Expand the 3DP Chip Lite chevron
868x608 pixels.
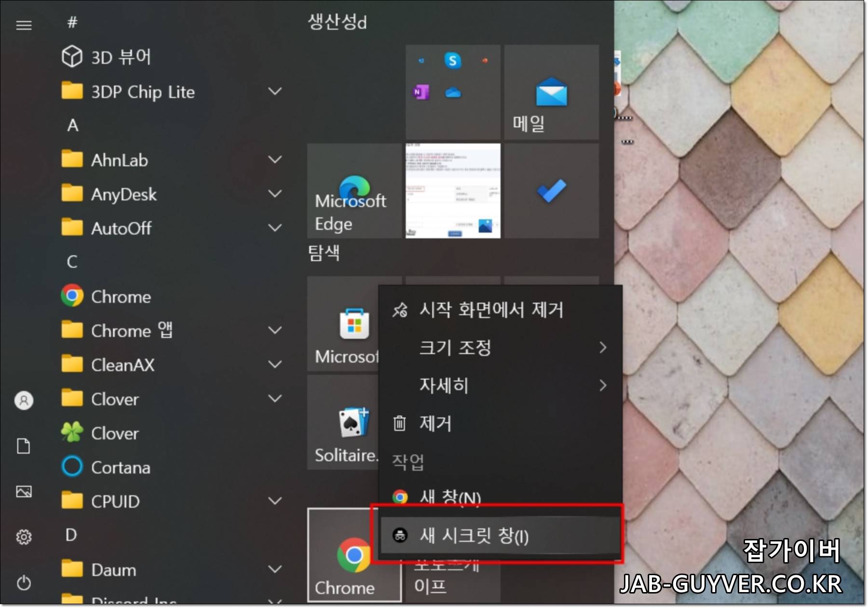coord(275,91)
